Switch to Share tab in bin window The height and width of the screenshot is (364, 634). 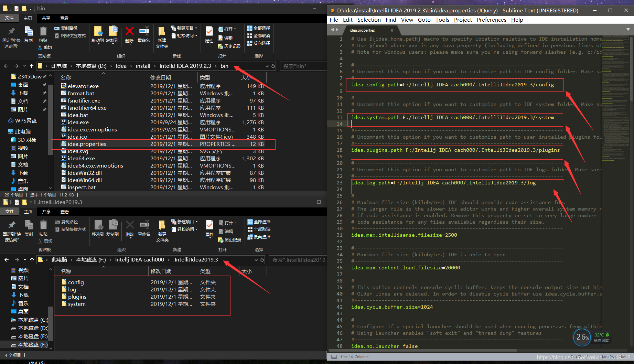pos(46,18)
